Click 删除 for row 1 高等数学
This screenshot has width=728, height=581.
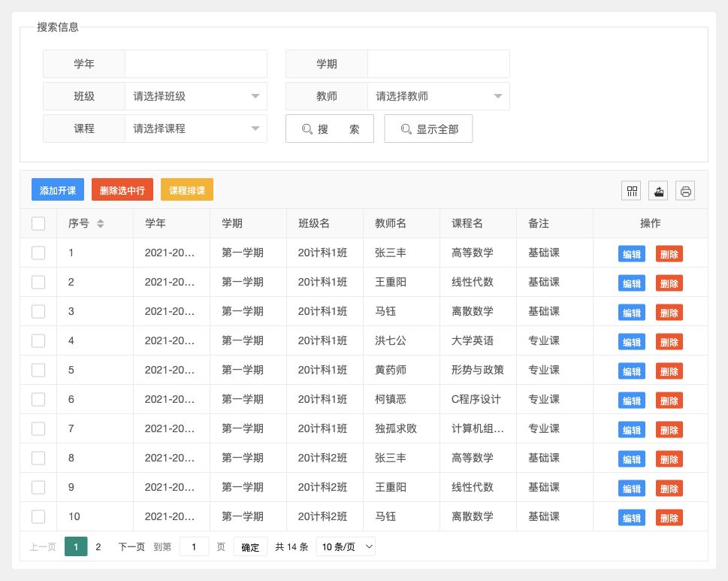[669, 254]
